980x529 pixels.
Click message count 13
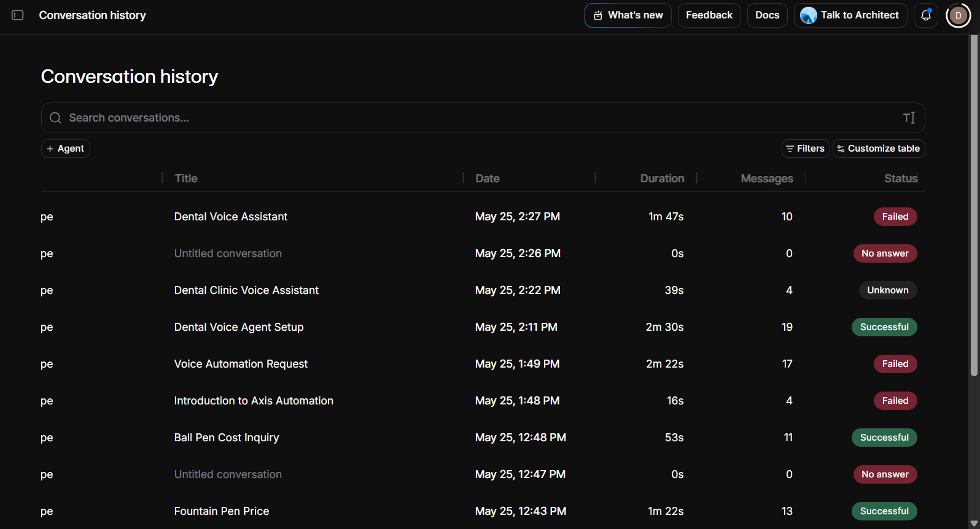tap(787, 511)
